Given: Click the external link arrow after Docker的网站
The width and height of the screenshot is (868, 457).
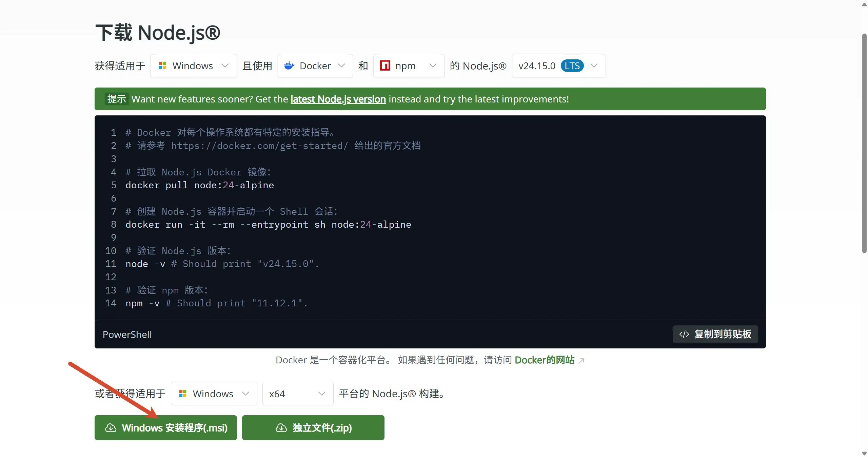Looking at the screenshot, I should click(x=581, y=361).
